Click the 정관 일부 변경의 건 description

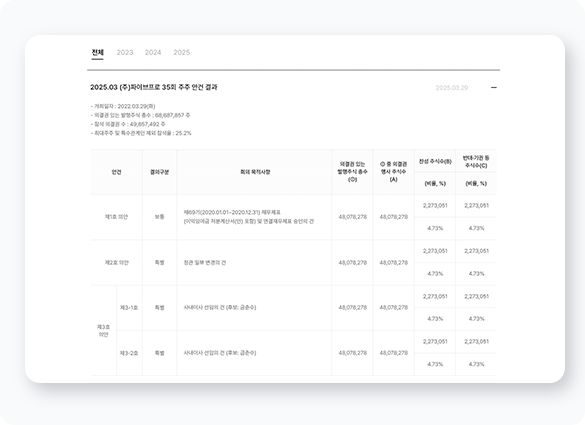204,263
